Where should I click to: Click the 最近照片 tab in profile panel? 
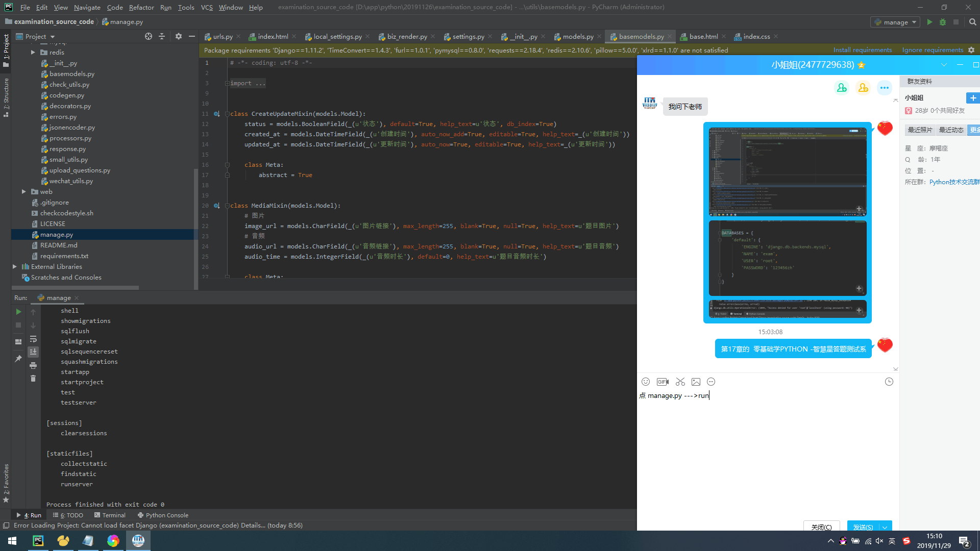[x=920, y=130]
